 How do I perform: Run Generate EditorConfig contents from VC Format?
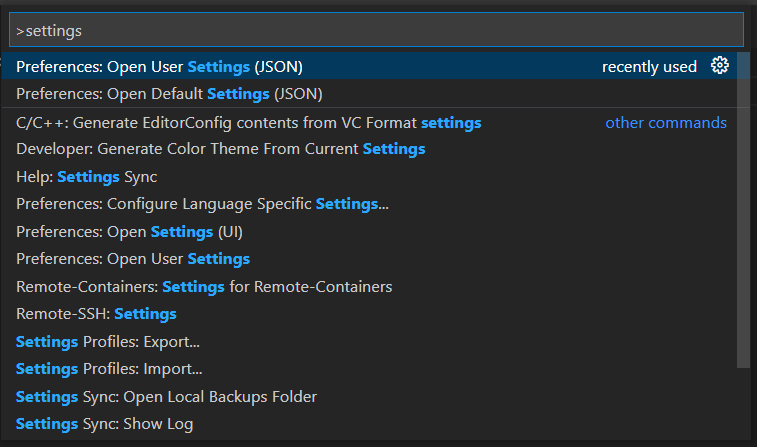(249, 123)
